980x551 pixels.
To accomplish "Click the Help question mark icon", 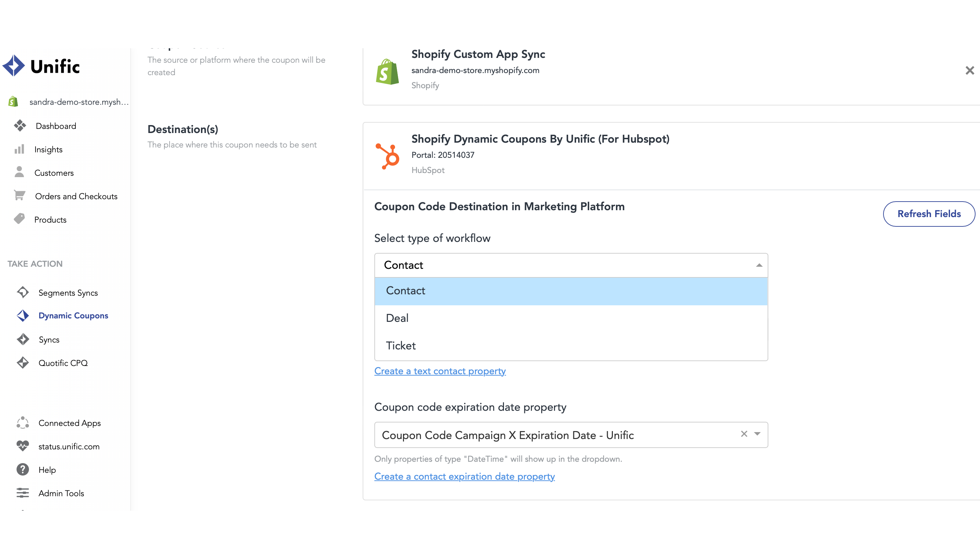I will coord(23,470).
